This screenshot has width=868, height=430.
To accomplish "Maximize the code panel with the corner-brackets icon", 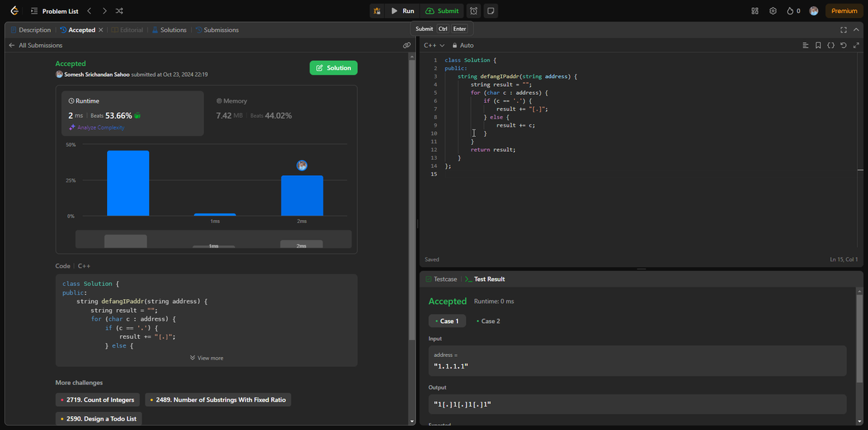I will click(x=843, y=30).
